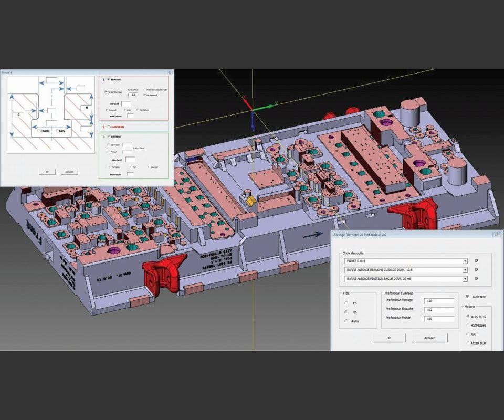Toggle the EBAUCHE section checkbox
Viewport: 504px width, 420px height.
[108, 79]
